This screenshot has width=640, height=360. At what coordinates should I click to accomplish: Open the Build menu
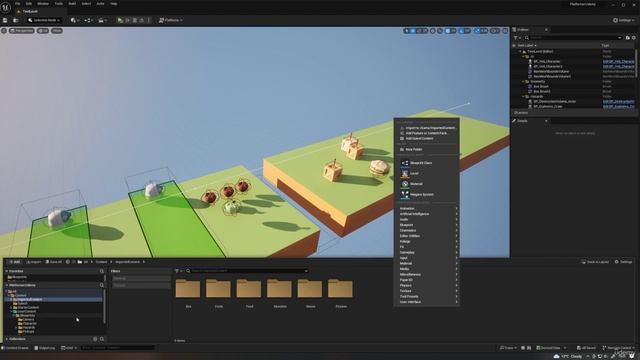(x=72, y=4)
